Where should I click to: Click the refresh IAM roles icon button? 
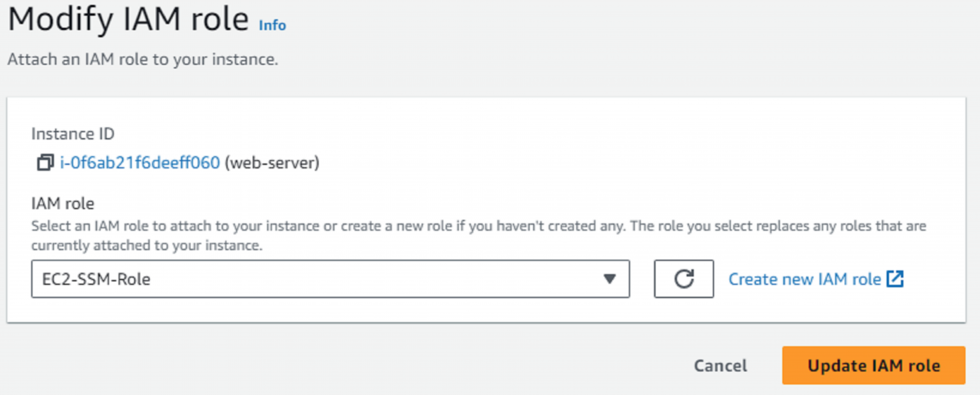[x=683, y=279]
